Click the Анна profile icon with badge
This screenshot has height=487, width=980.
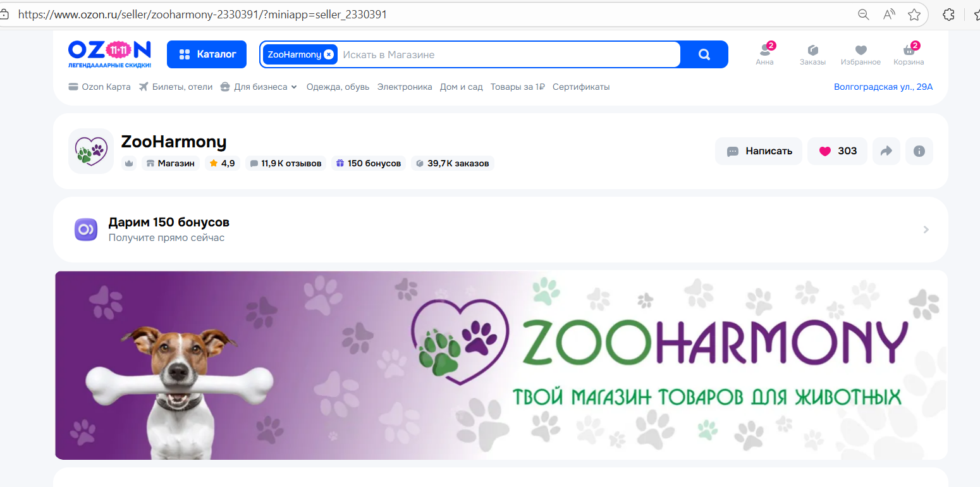pos(764,54)
